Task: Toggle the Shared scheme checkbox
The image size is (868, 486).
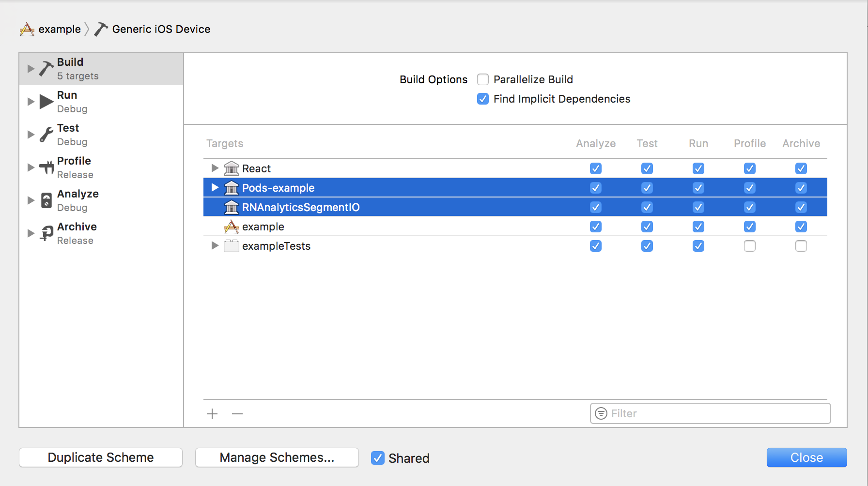Action: tap(378, 458)
